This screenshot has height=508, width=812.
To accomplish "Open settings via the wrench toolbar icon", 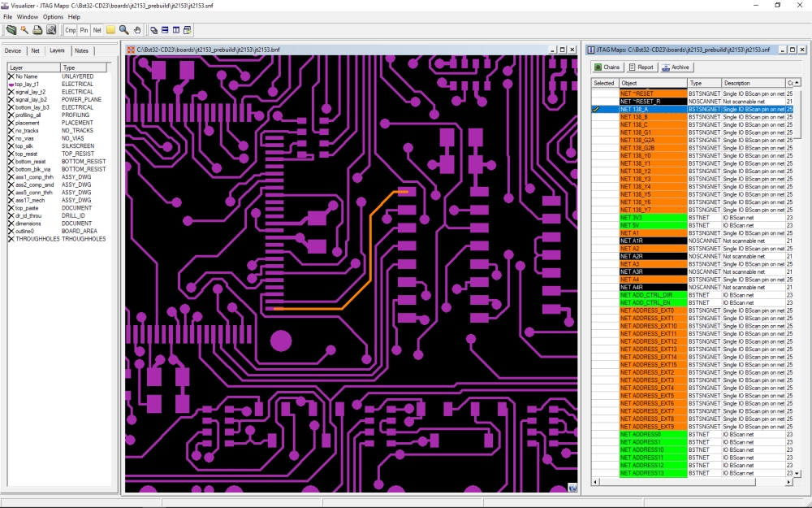I will click(50, 30).
